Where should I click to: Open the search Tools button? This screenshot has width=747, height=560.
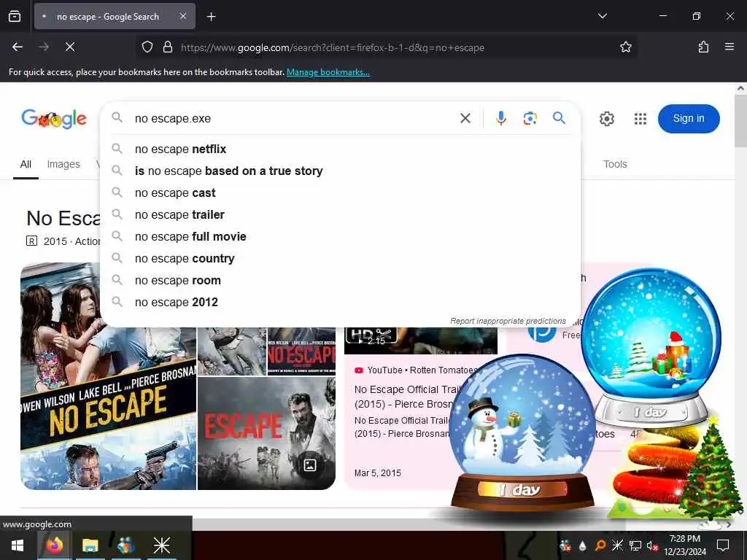coord(615,164)
